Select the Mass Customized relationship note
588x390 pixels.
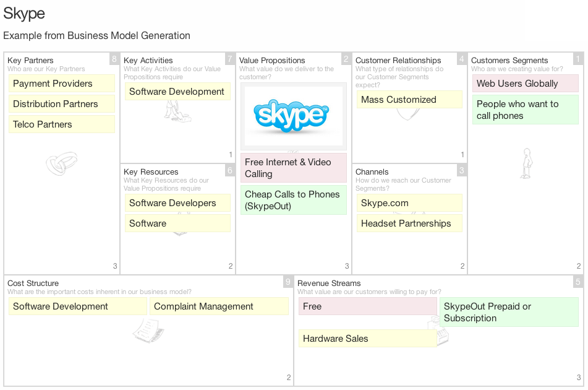(409, 100)
